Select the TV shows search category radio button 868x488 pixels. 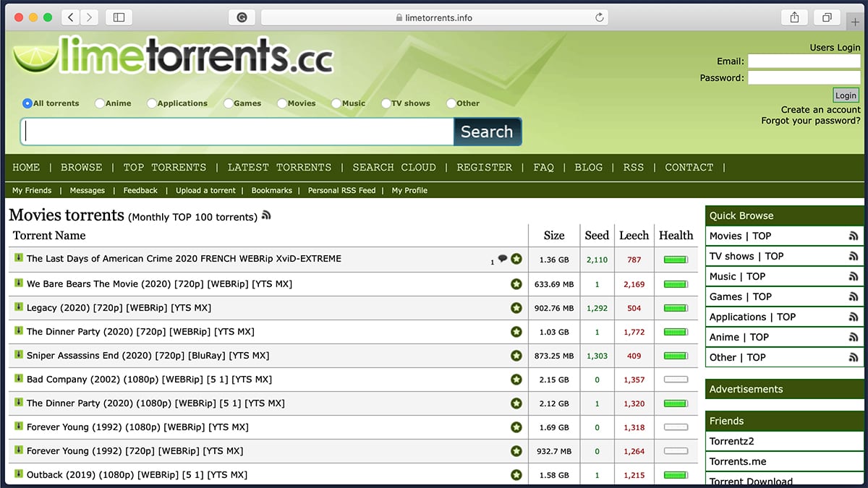click(386, 103)
